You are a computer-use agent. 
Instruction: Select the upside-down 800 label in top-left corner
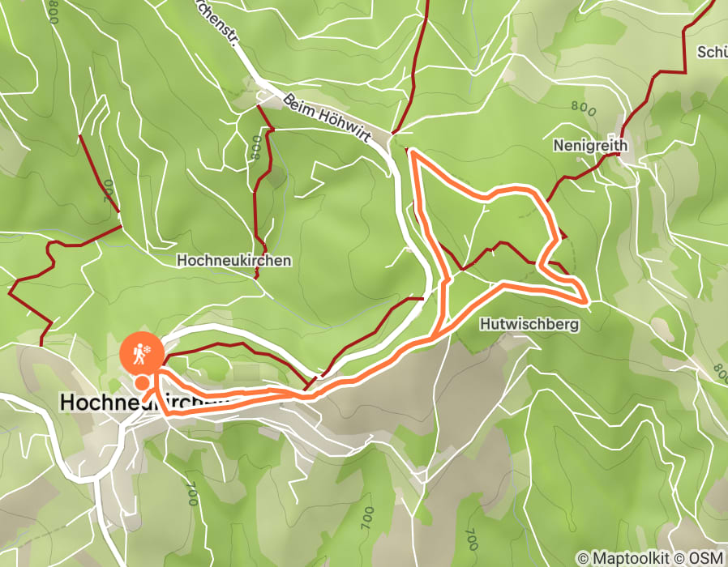(x=52, y=12)
